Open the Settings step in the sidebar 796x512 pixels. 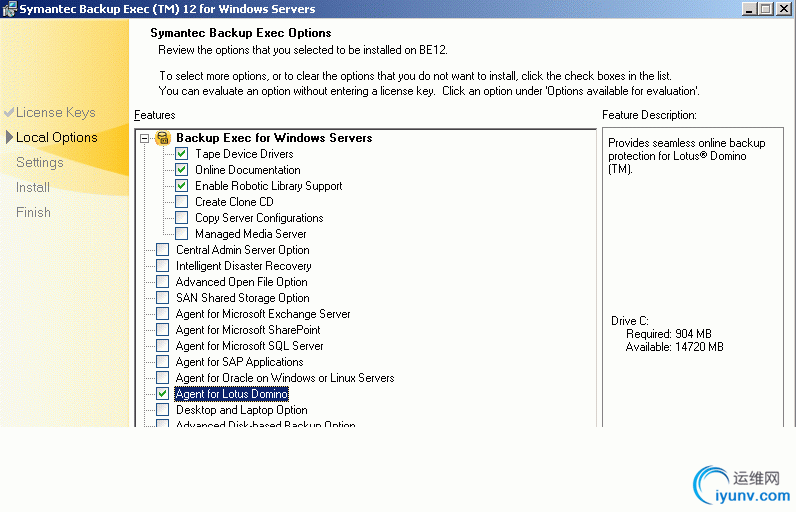click(x=39, y=163)
